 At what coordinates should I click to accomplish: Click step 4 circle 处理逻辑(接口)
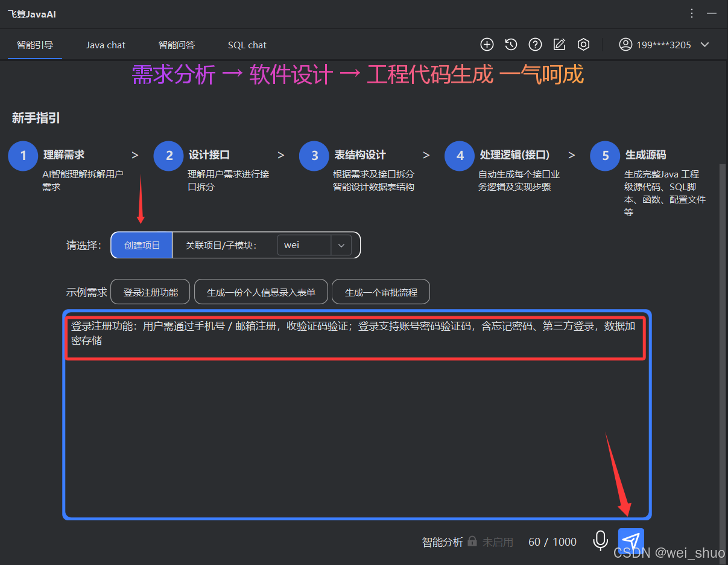pos(460,156)
